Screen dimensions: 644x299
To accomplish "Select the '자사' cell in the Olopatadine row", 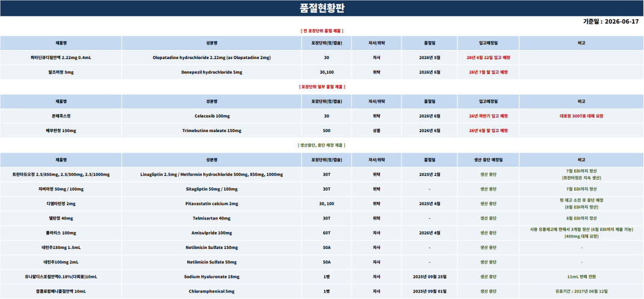I will [x=376, y=58].
